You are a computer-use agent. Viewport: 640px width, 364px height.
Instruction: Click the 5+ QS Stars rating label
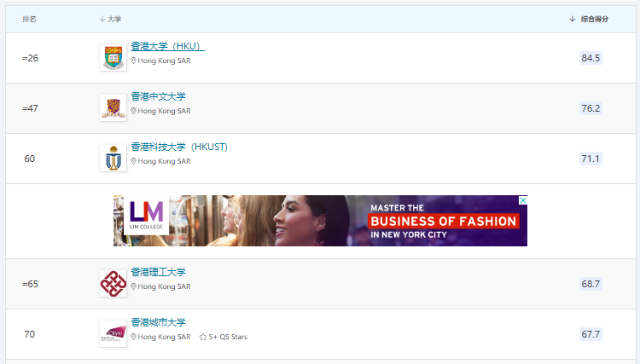tap(228, 337)
